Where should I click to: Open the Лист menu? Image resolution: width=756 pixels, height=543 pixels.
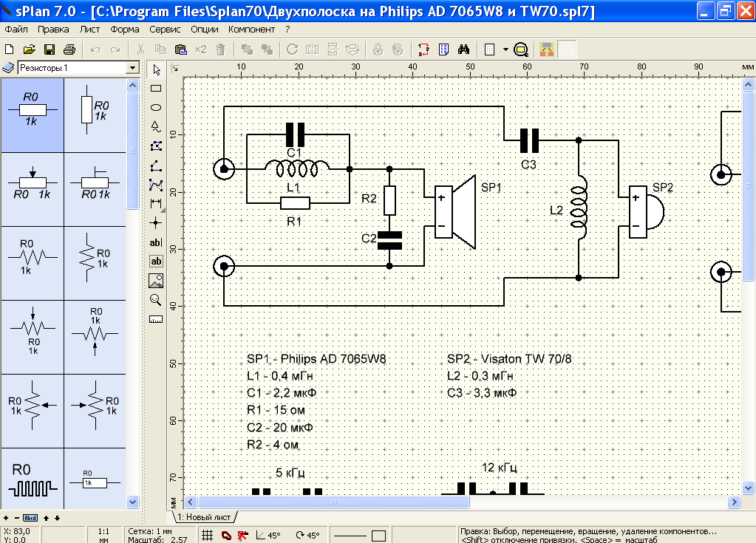(89, 29)
